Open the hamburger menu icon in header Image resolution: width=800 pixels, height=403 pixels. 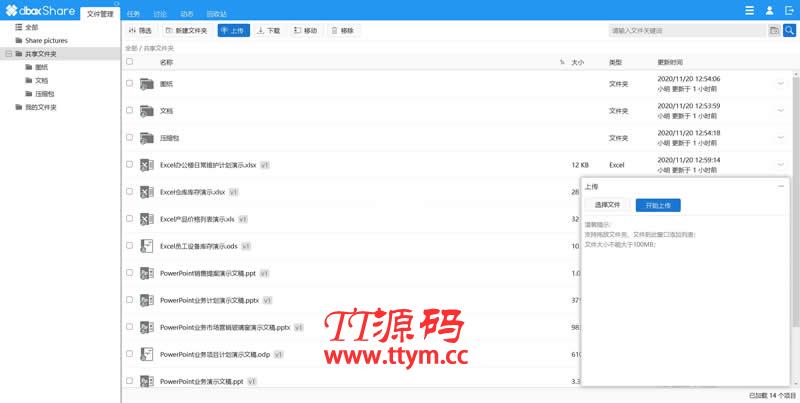click(x=749, y=10)
